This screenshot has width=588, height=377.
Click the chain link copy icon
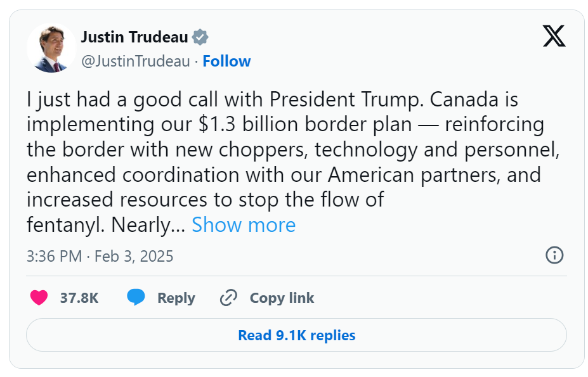click(228, 298)
